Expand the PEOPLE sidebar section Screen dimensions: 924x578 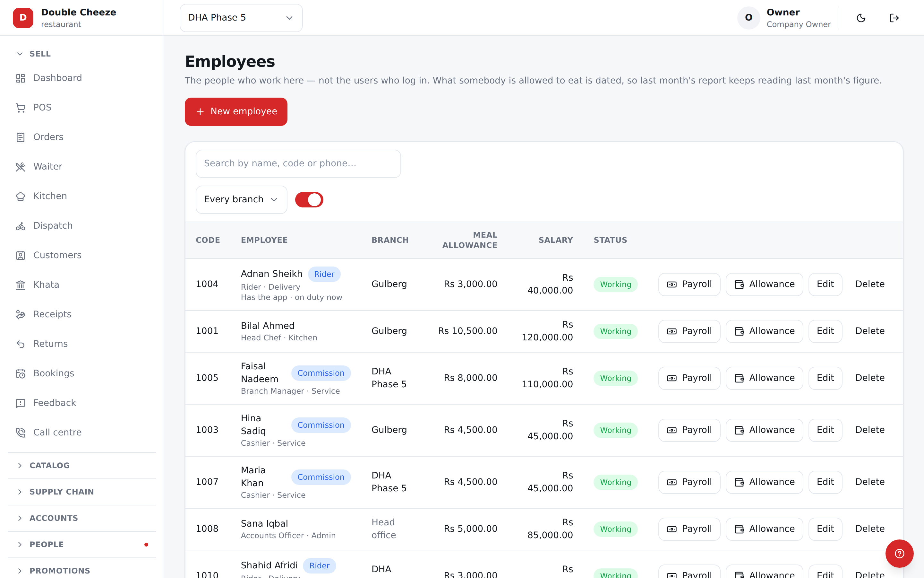click(82, 545)
